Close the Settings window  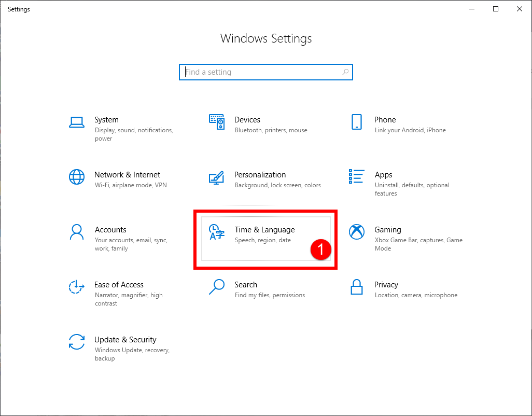[x=520, y=9]
